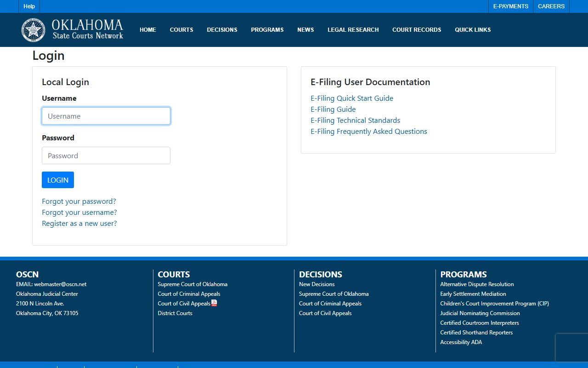This screenshot has height=368, width=588.
Task: Open New Decisions footer link
Action: 317,284
